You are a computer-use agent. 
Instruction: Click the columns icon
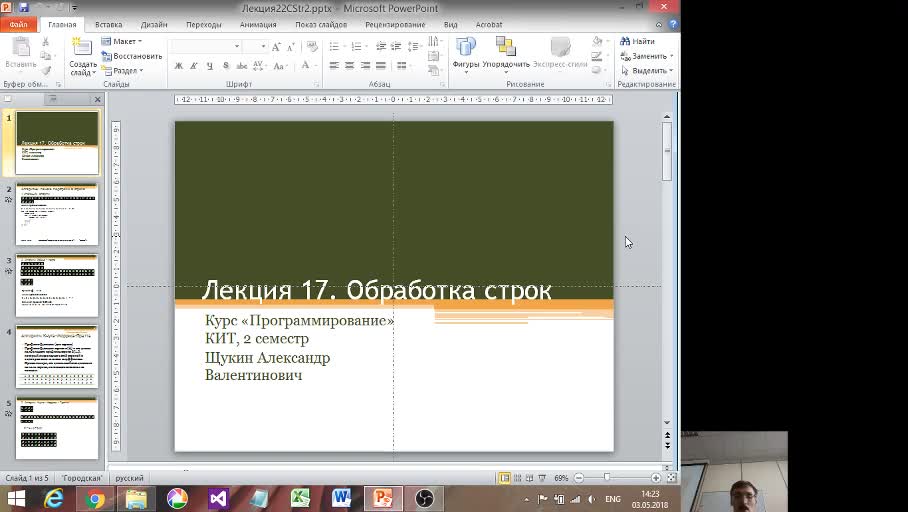(403, 65)
